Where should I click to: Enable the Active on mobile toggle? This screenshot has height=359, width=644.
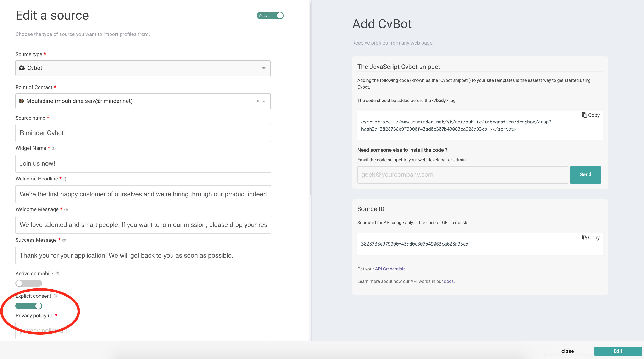tap(28, 283)
